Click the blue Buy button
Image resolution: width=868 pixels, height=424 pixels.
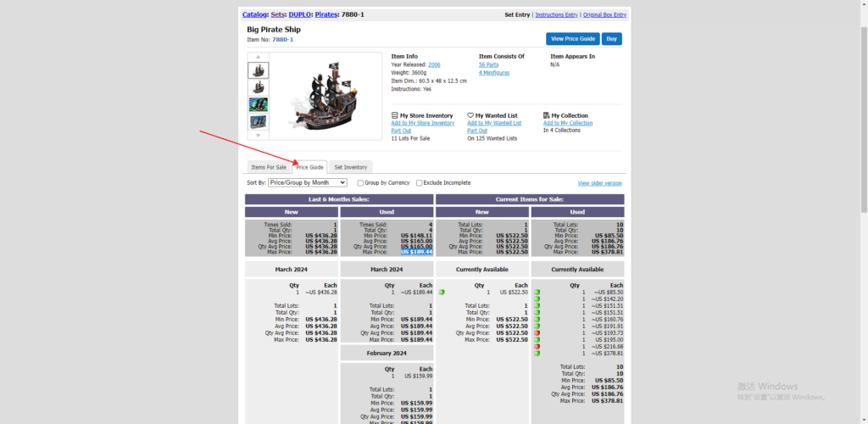pos(612,39)
